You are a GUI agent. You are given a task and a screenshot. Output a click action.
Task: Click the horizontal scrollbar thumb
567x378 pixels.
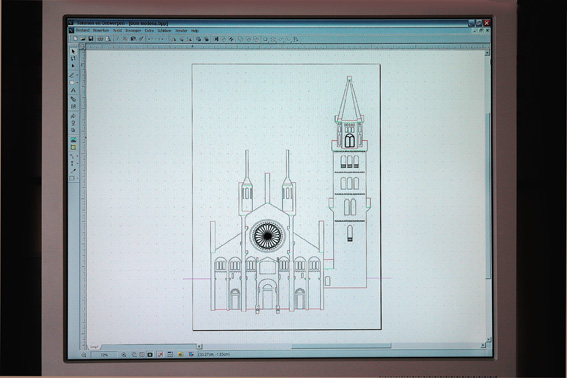pyautogui.click(x=341, y=346)
